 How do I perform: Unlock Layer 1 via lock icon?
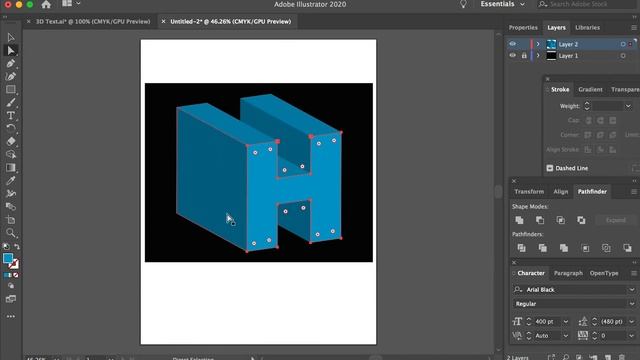(x=524, y=56)
